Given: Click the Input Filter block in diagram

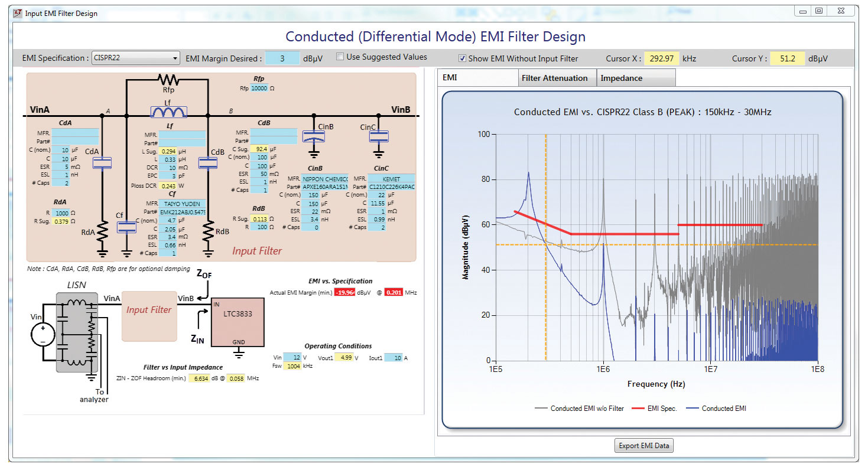Looking at the screenshot, I should (x=149, y=316).
